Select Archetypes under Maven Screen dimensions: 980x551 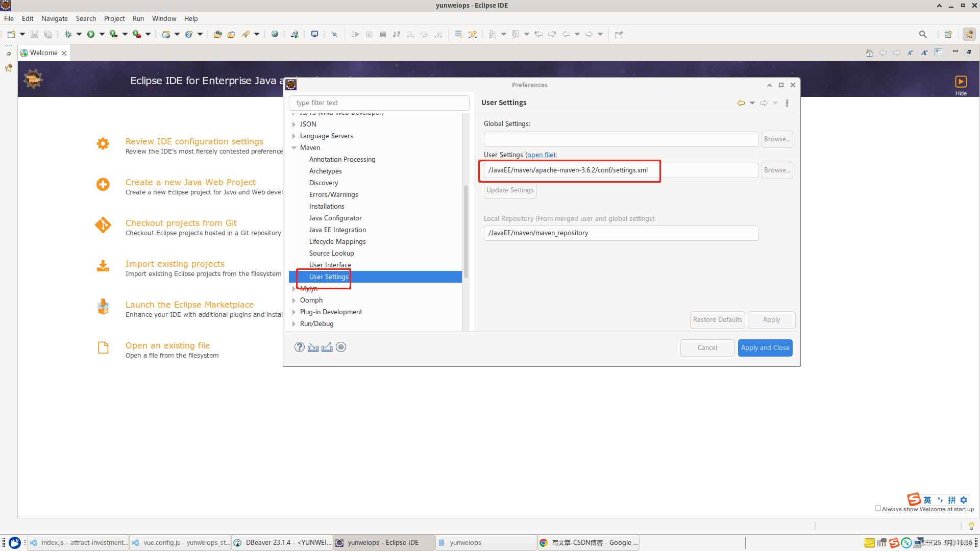326,171
